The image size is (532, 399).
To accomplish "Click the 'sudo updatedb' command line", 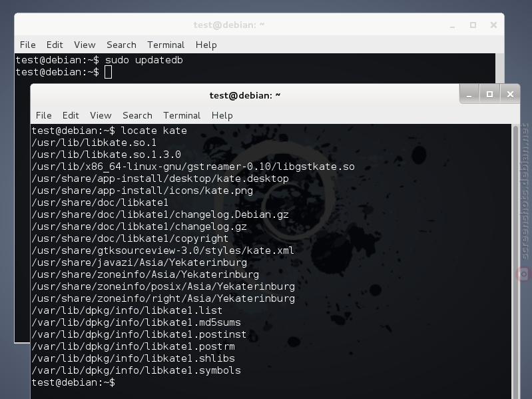I will 99,60.
